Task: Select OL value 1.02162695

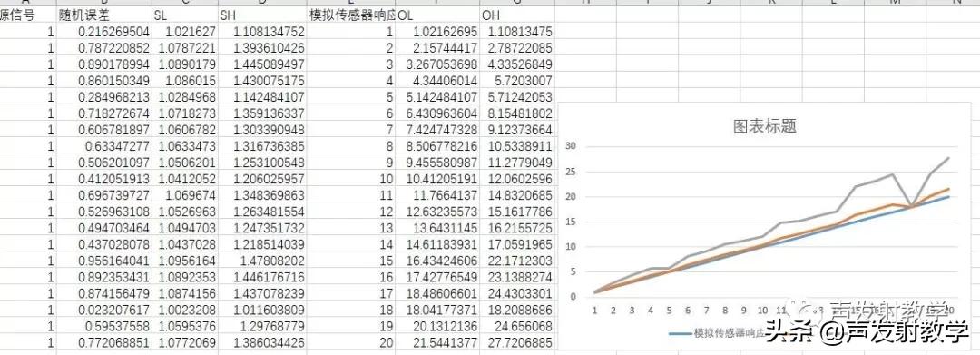Action: coord(437,31)
